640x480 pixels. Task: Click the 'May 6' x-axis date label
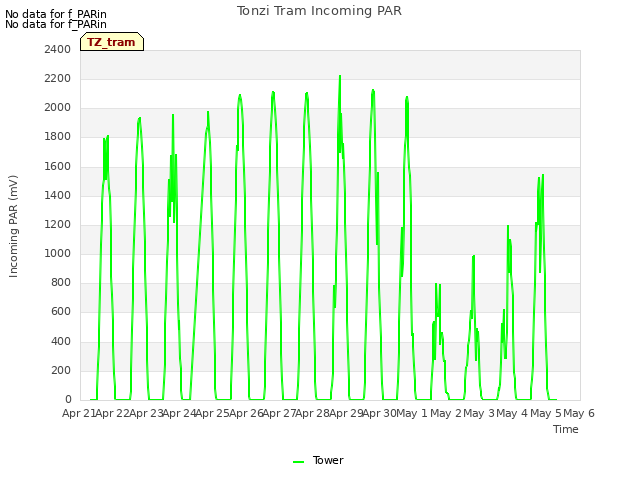(579, 413)
